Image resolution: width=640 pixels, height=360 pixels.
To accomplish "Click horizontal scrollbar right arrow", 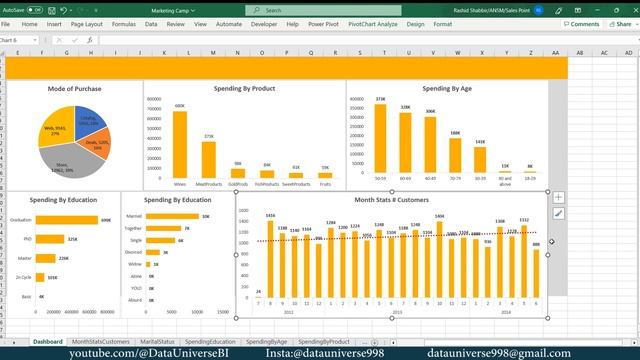I will pyautogui.click(x=634, y=342).
